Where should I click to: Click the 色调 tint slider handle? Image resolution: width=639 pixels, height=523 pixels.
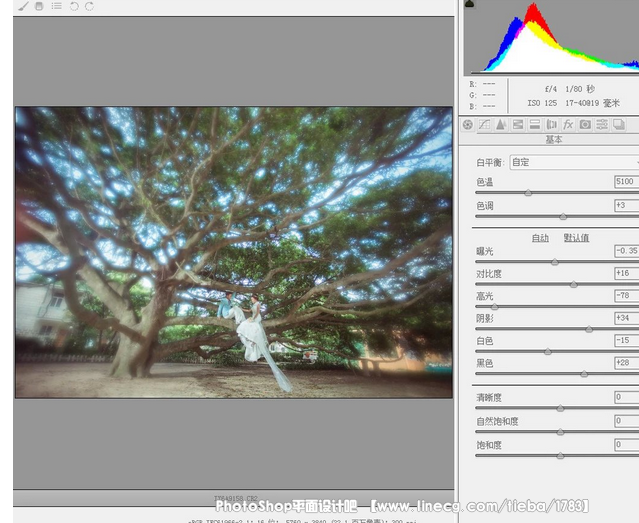pyautogui.click(x=563, y=216)
